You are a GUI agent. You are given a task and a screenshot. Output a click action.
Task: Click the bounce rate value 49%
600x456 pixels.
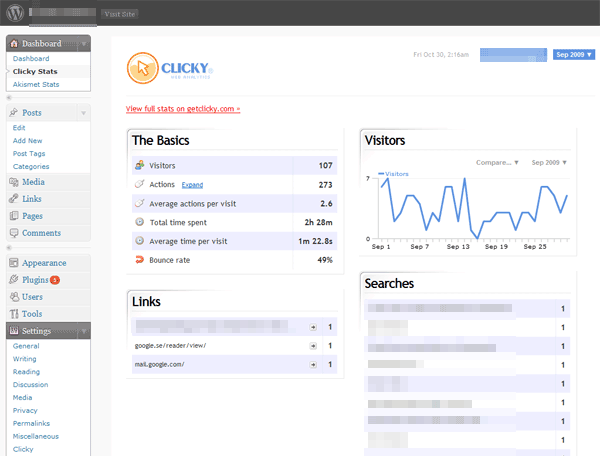point(325,260)
